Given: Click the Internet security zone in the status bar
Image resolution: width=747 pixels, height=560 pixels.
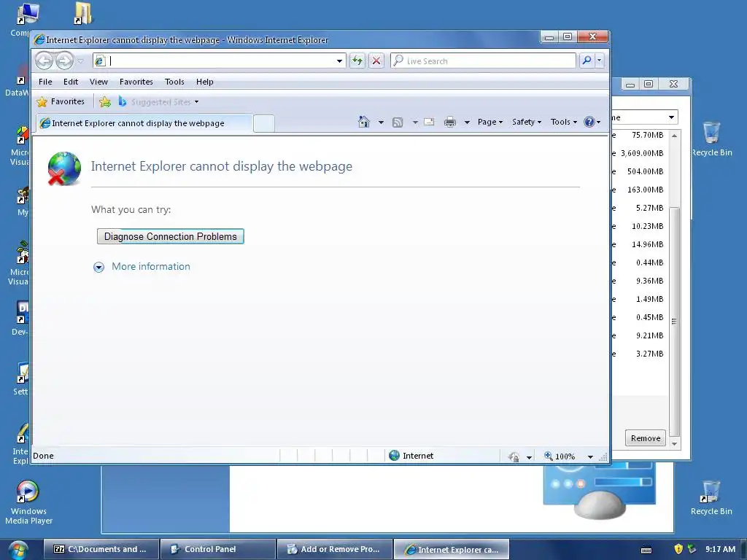Looking at the screenshot, I should [411, 456].
